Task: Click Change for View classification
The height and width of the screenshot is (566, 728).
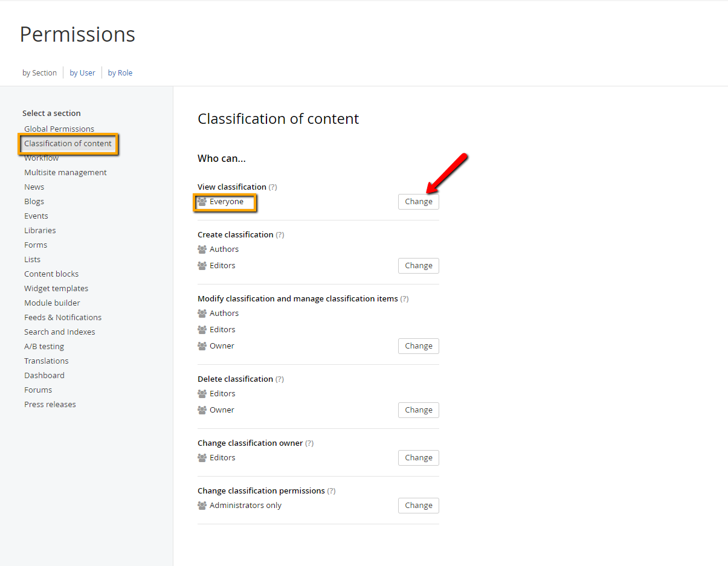Action: 419,202
